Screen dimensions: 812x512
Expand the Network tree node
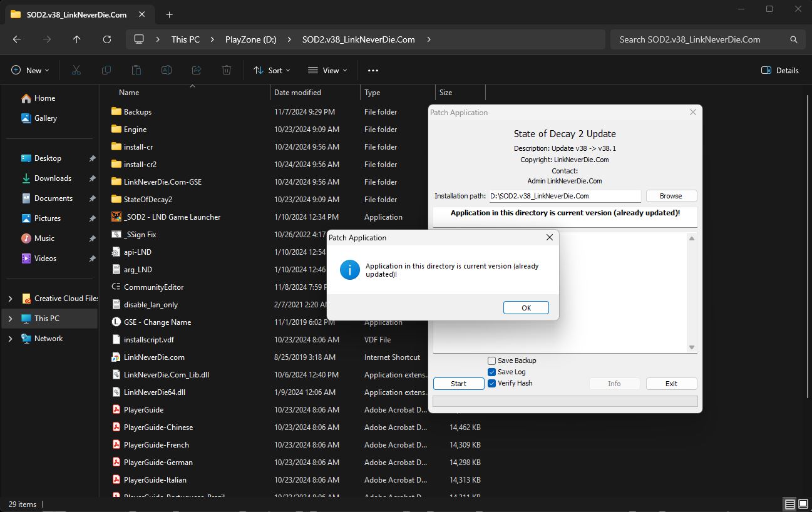10,339
